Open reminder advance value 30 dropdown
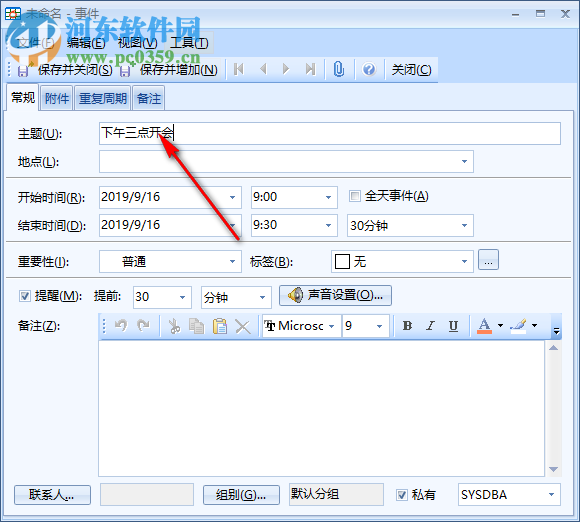 [182, 297]
